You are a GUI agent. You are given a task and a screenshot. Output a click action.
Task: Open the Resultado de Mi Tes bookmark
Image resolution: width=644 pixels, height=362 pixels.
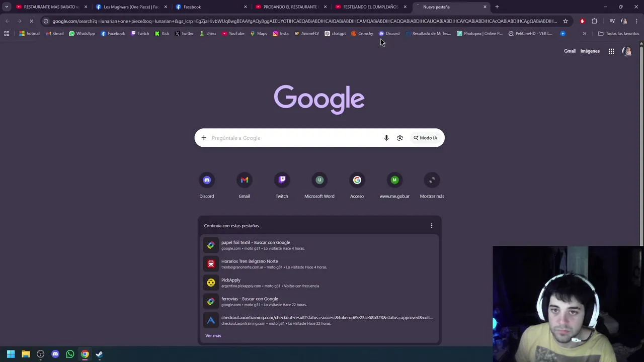pyautogui.click(x=428, y=34)
